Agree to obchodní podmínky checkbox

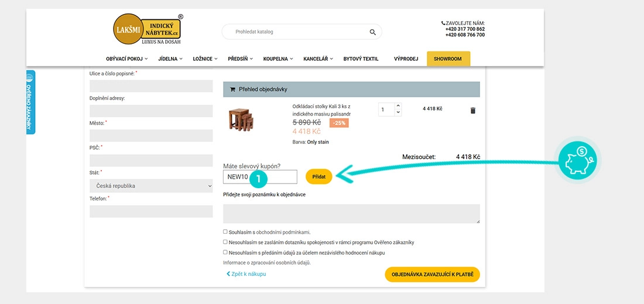225,232
